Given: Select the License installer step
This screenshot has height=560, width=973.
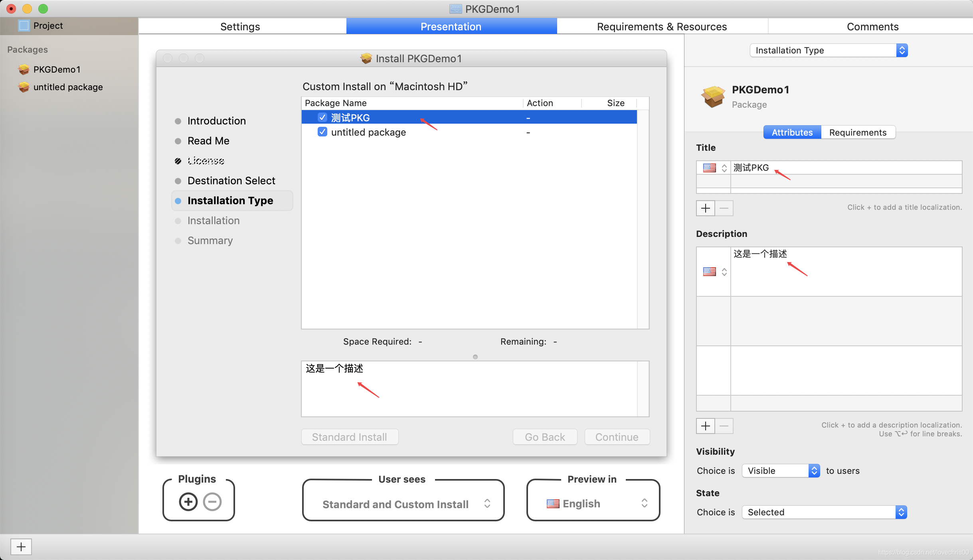Looking at the screenshot, I should click(x=206, y=161).
